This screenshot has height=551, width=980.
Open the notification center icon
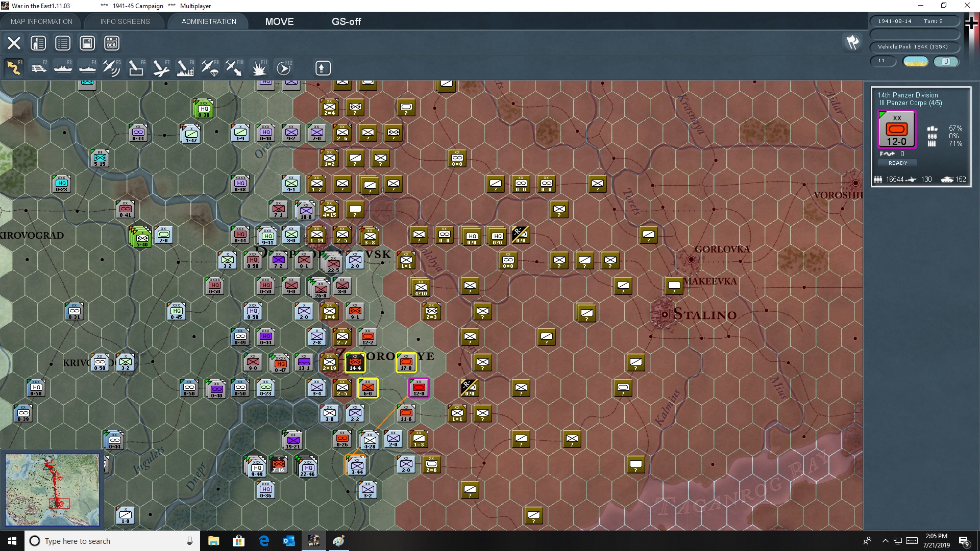tap(964, 541)
